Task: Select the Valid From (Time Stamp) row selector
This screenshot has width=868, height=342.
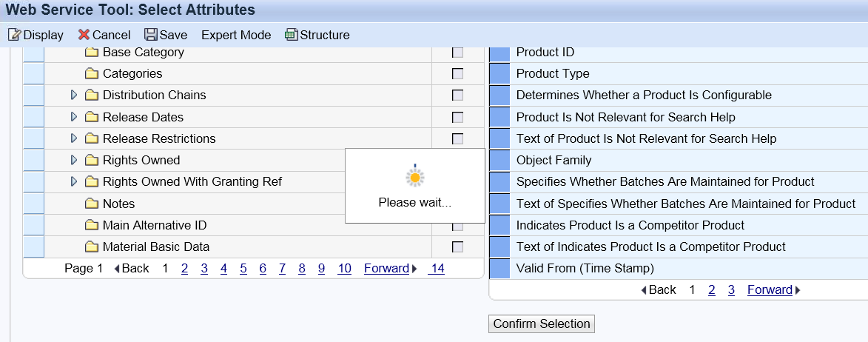Action: [x=500, y=269]
